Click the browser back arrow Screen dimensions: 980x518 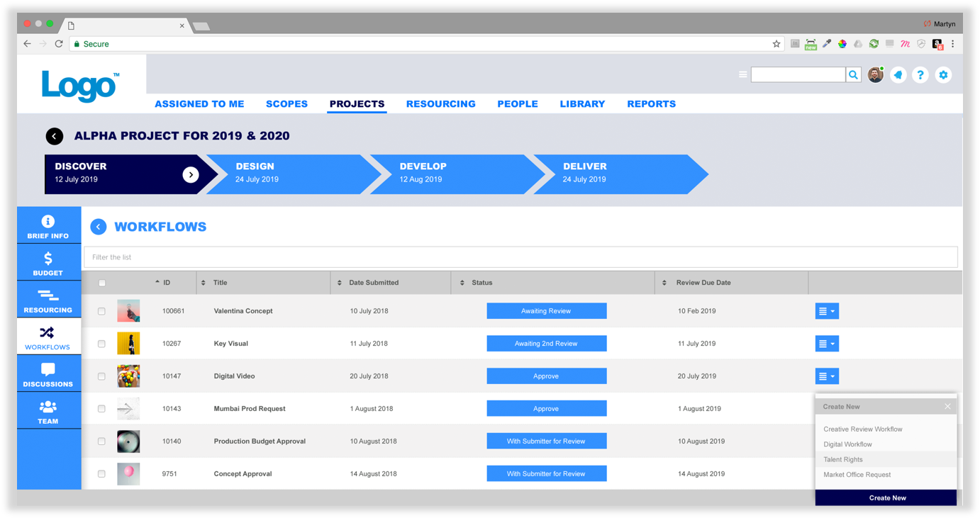(x=27, y=44)
